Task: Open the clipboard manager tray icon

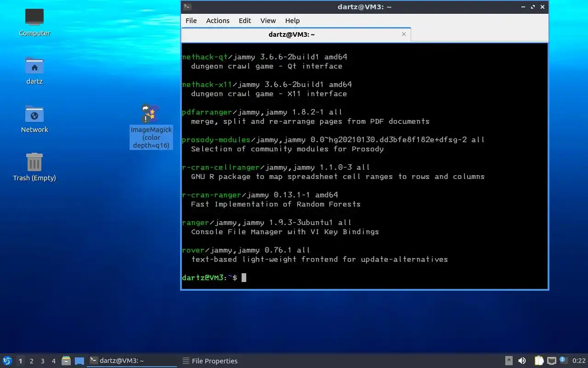Action: coord(539,361)
